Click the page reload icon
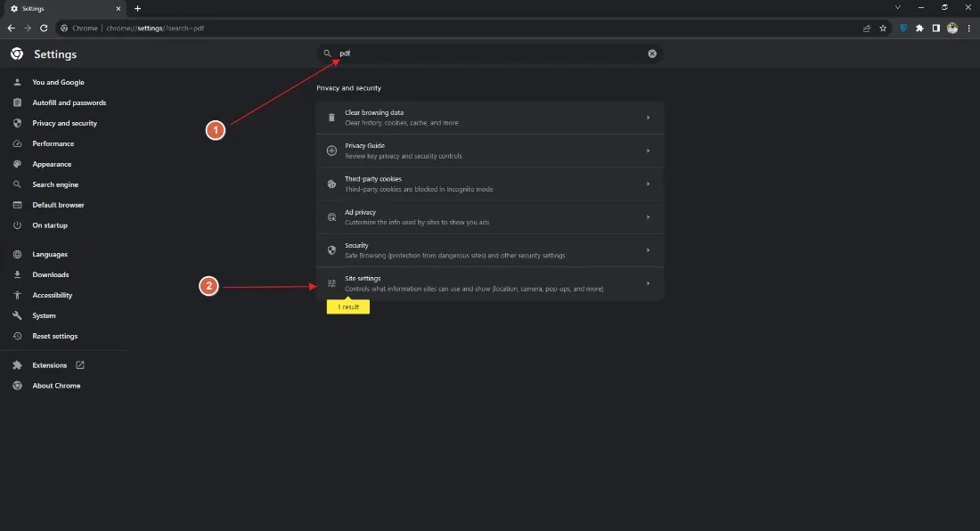The width and height of the screenshot is (980, 531). pyautogui.click(x=43, y=28)
